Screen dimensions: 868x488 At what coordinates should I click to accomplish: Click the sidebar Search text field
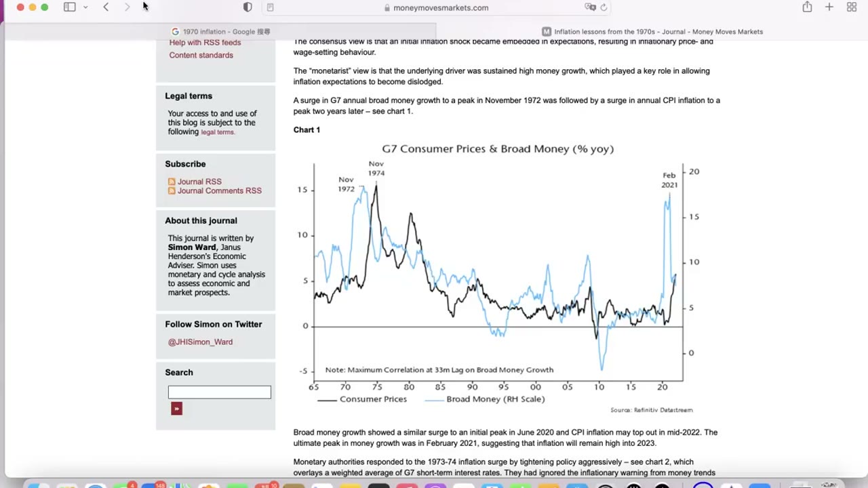pos(219,392)
